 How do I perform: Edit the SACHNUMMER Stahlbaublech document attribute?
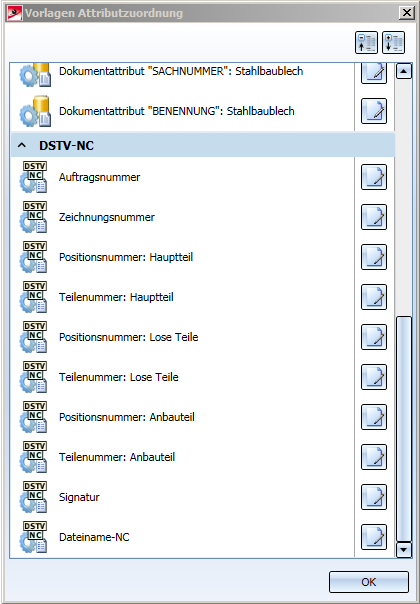(374, 73)
